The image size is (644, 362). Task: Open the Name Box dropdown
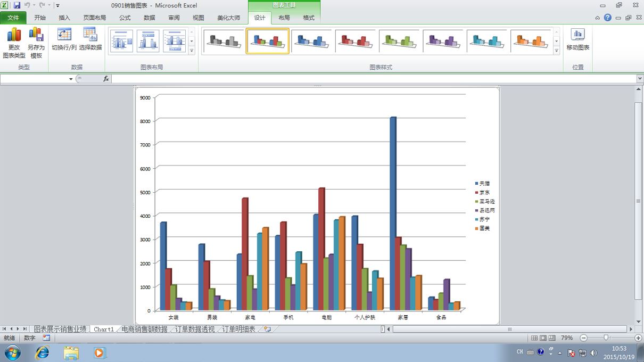pyautogui.click(x=71, y=79)
